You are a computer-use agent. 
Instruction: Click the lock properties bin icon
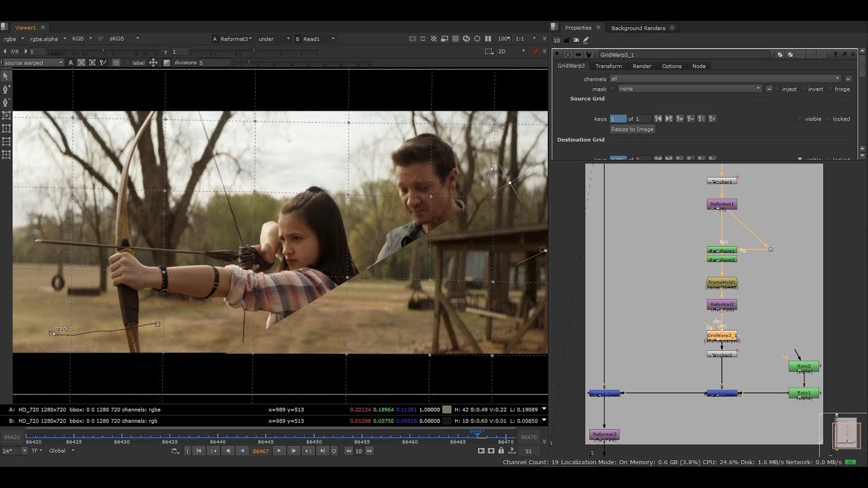tap(567, 40)
